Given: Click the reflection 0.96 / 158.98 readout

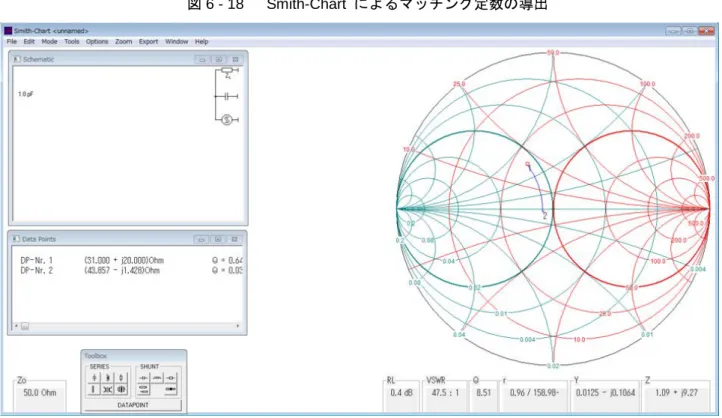Looking at the screenshot, I should tap(534, 393).
